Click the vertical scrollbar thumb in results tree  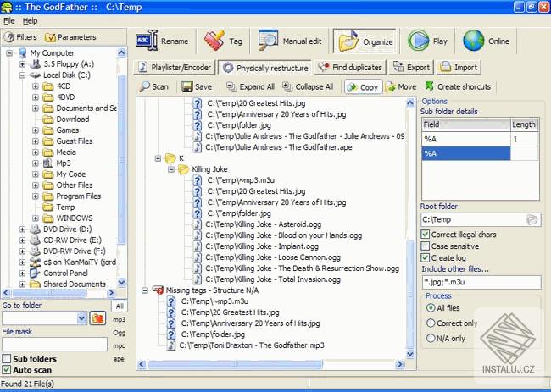click(x=409, y=294)
